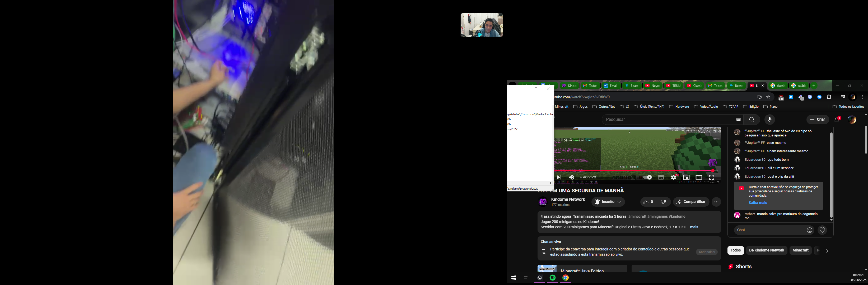Viewport: 868px width, 285px height.
Task: Open the Chrome profile avatar
Action: click(x=853, y=97)
